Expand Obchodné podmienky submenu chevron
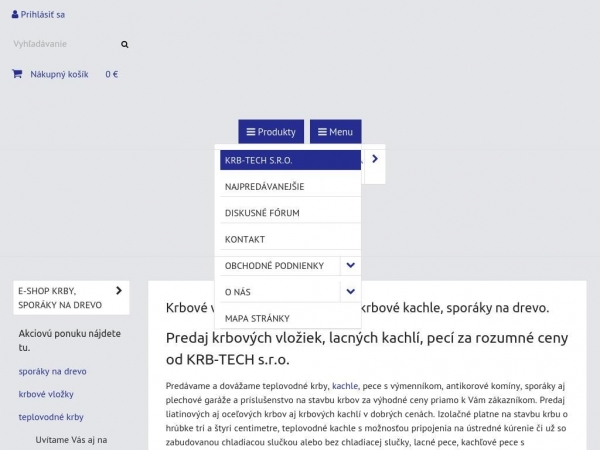 pyautogui.click(x=351, y=266)
